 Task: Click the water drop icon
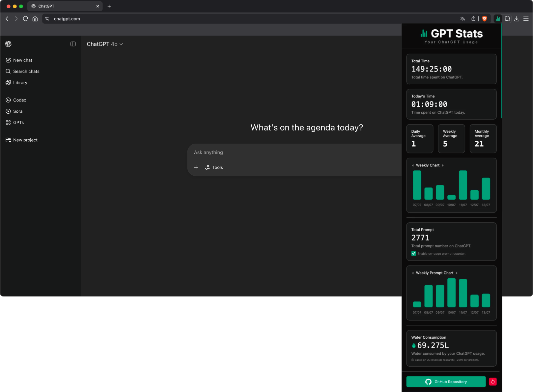pos(414,346)
